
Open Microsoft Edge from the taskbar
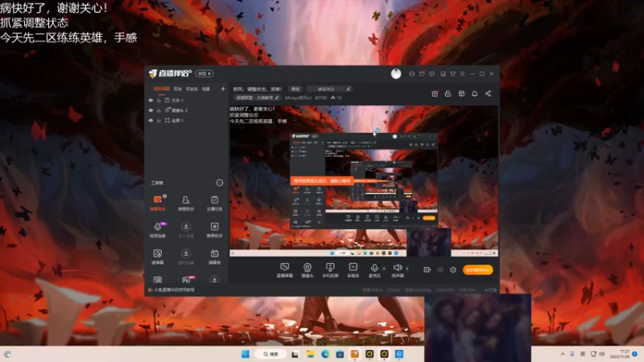(x=325, y=354)
